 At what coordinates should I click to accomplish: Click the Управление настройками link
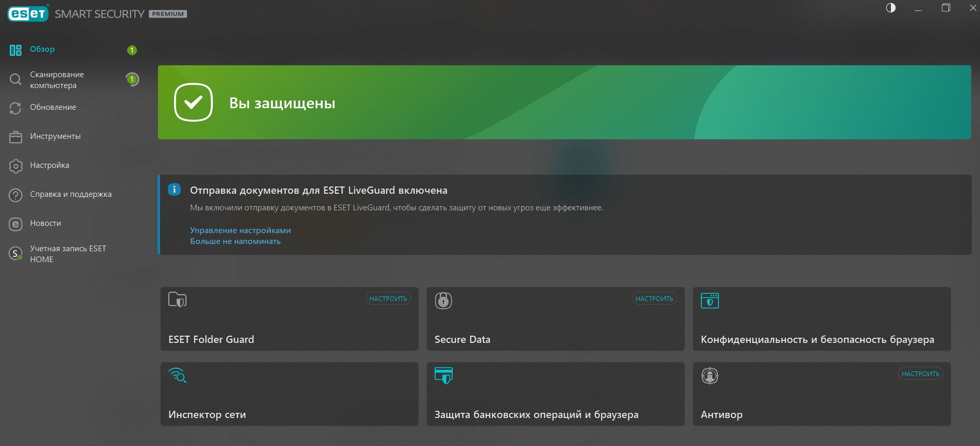(x=240, y=230)
